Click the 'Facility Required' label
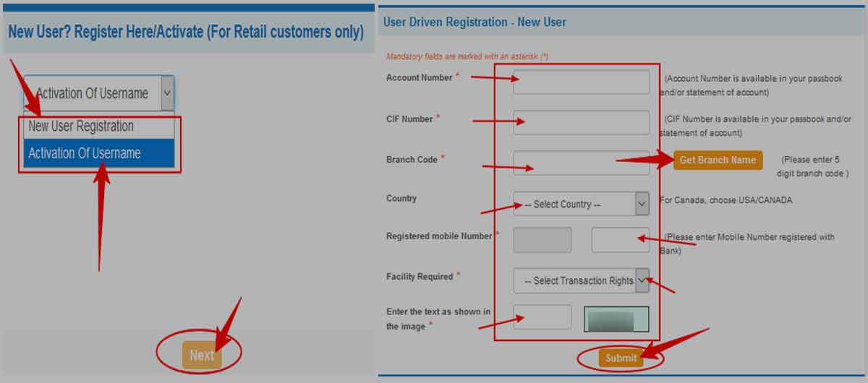Viewport: 868px width, 383px height. (x=420, y=276)
